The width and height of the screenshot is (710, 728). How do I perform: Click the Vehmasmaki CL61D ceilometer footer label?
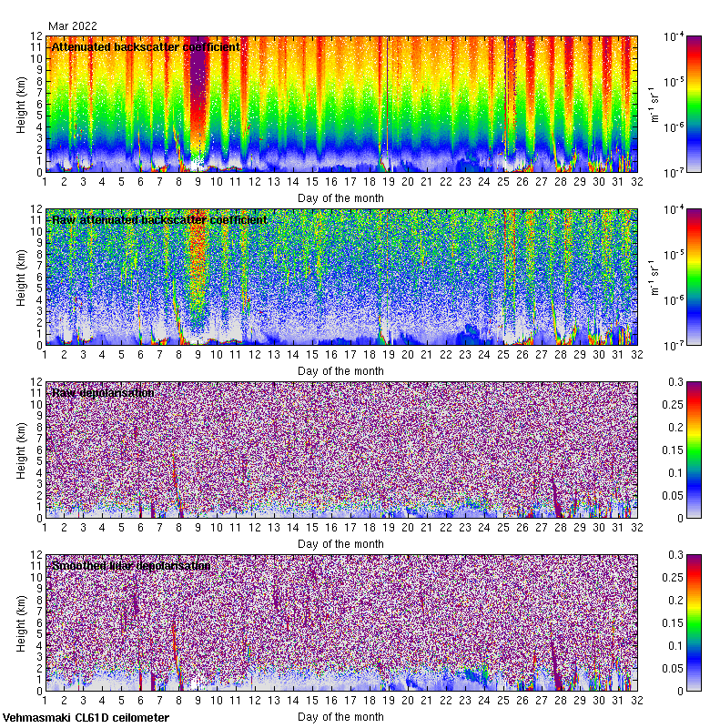86,718
